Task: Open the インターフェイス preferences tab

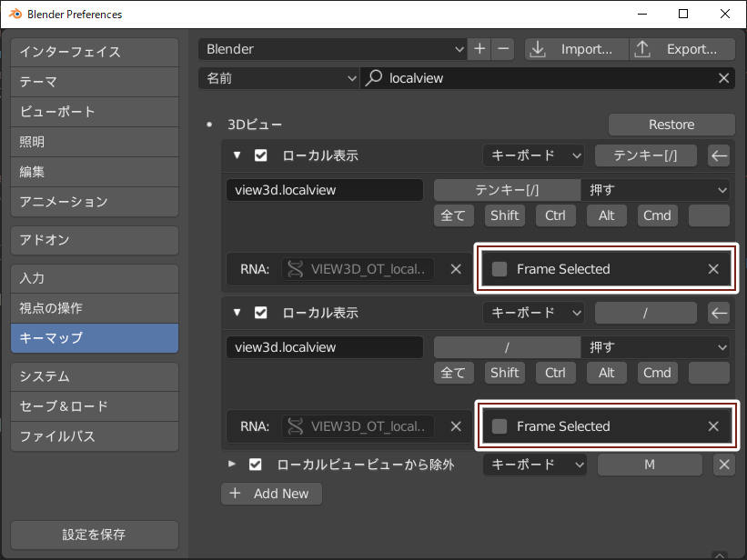Action: (x=95, y=52)
